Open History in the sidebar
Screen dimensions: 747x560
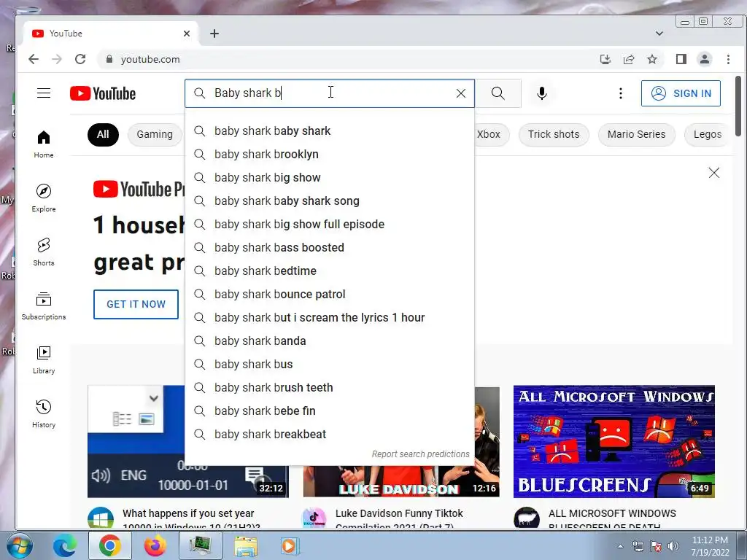click(44, 414)
